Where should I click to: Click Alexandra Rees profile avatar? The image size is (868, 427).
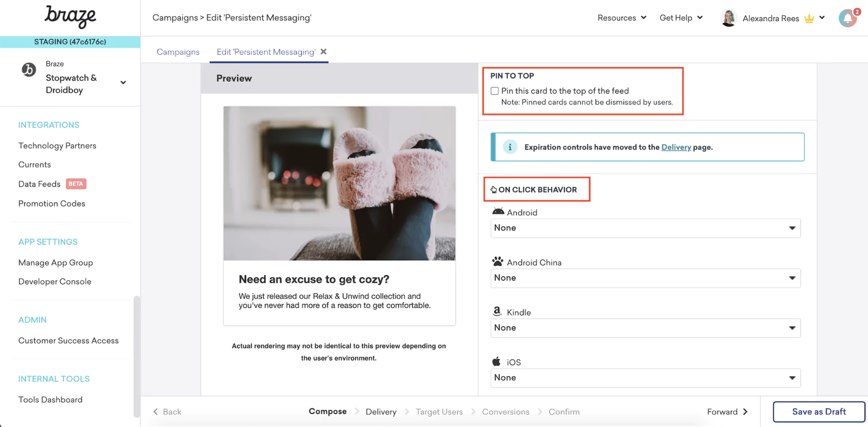tap(728, 18)
